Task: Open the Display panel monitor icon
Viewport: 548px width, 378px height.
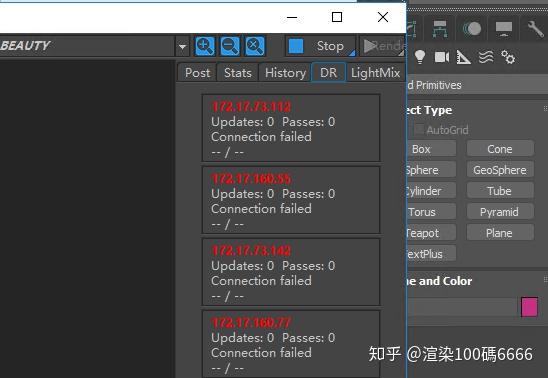Action: click(504, 29)
